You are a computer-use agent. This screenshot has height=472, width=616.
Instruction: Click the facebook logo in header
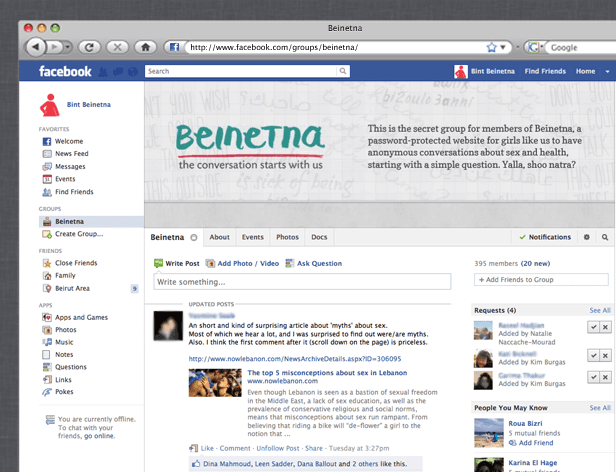click(x=65, y=71)
